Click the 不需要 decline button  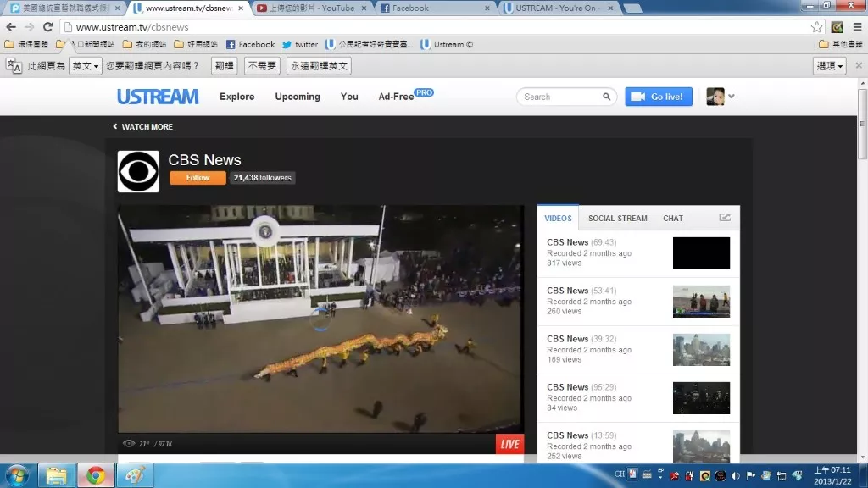[262, 66]
